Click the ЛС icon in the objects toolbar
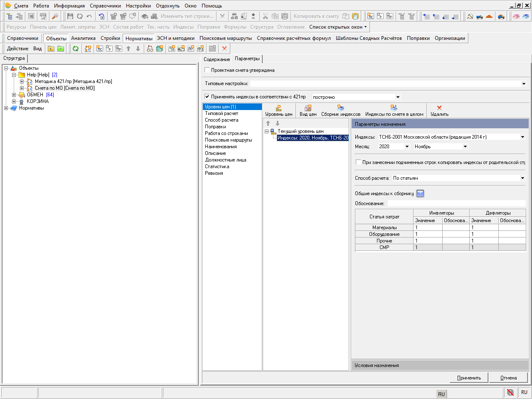 [x=99, y=49]
